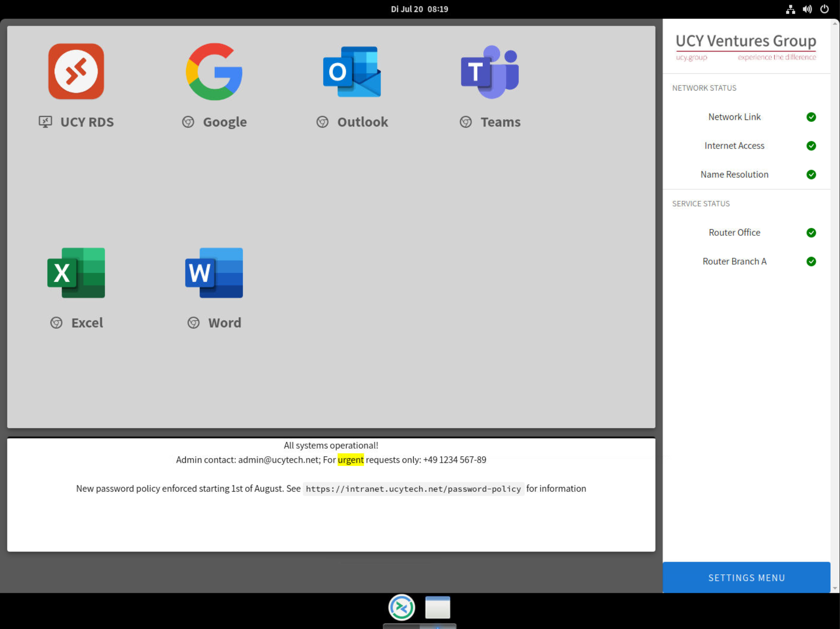Click the 'Google' label text
This screenshot has height=629, width=840.
(x=225, y=122)
